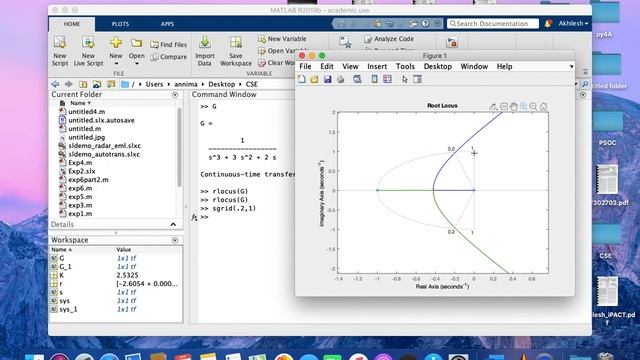Image resolution: width=640 pixels, height=360 pixels.
Task: Click Open File icon in Figure toolbar
Action: pos(314,79)
